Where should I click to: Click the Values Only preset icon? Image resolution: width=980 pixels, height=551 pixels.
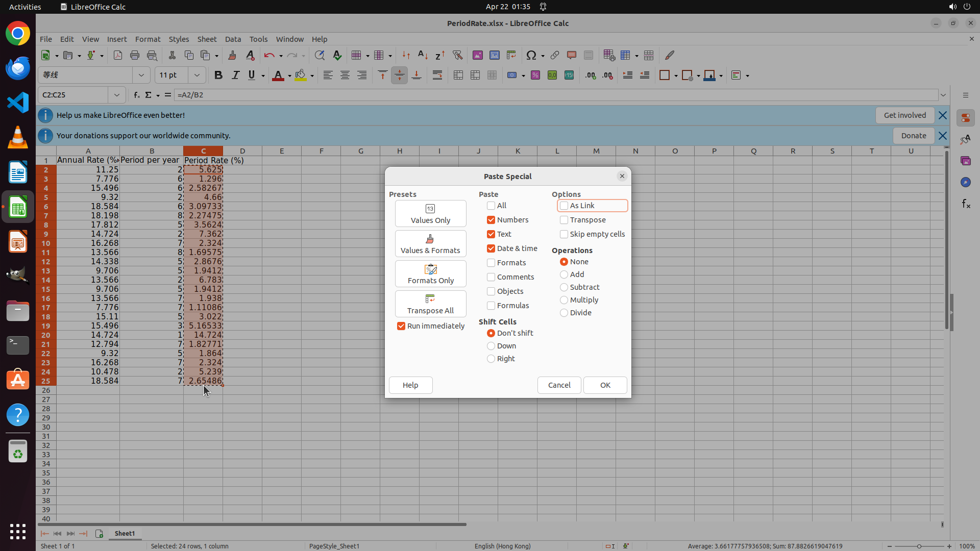430,209
